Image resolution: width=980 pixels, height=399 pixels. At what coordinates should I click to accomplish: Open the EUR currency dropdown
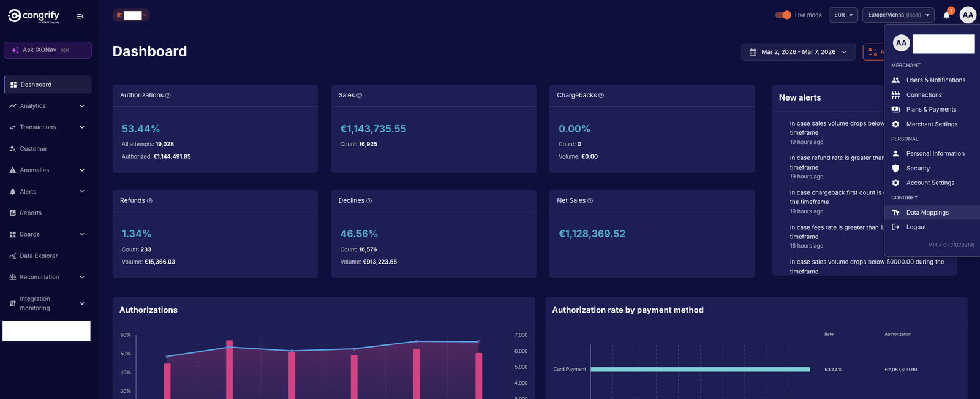point(843,15)
